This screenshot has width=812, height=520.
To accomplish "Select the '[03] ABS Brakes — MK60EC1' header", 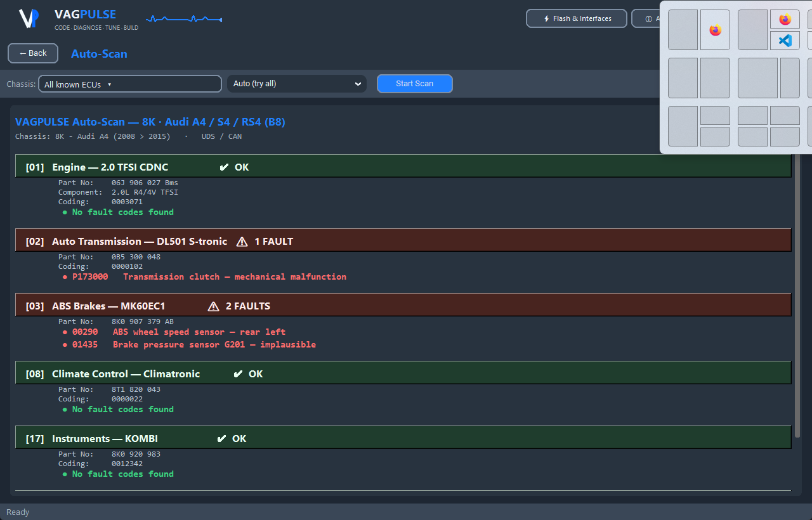I will pyautogui.click(x=403, y=306).
